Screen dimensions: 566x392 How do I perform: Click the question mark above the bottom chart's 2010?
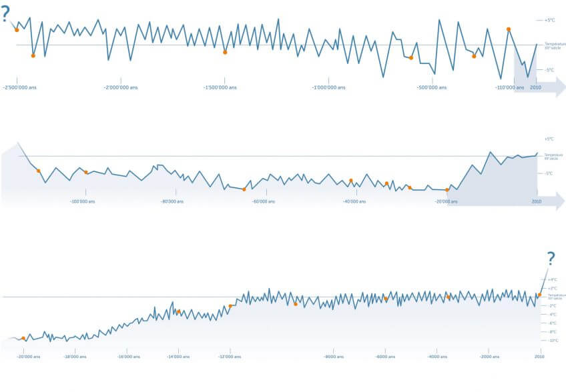[551, 259]
